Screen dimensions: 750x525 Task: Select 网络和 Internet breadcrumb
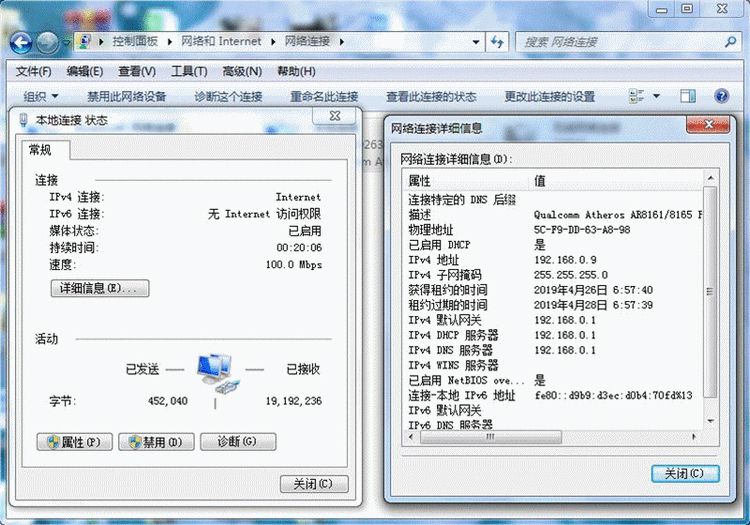pyautogui.click(x=221, y=42)
